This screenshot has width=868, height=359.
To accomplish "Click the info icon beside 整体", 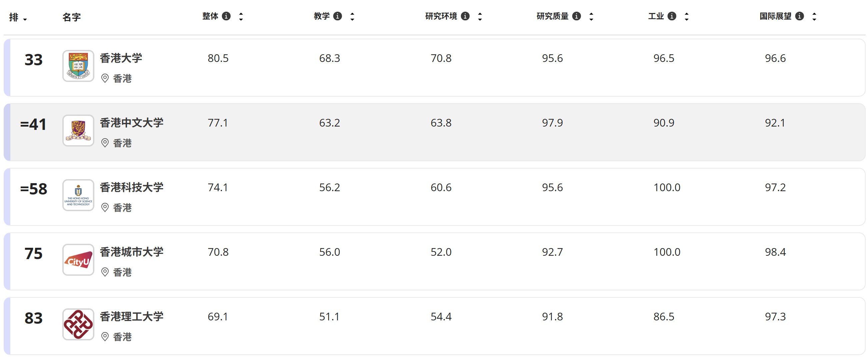I will coord(226,16).
